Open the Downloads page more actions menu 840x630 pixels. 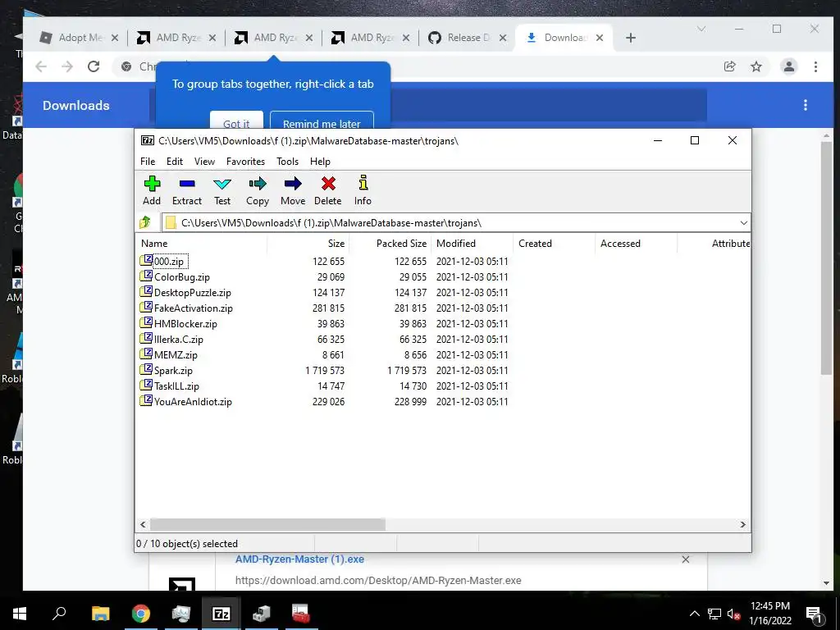click(806, 105)
